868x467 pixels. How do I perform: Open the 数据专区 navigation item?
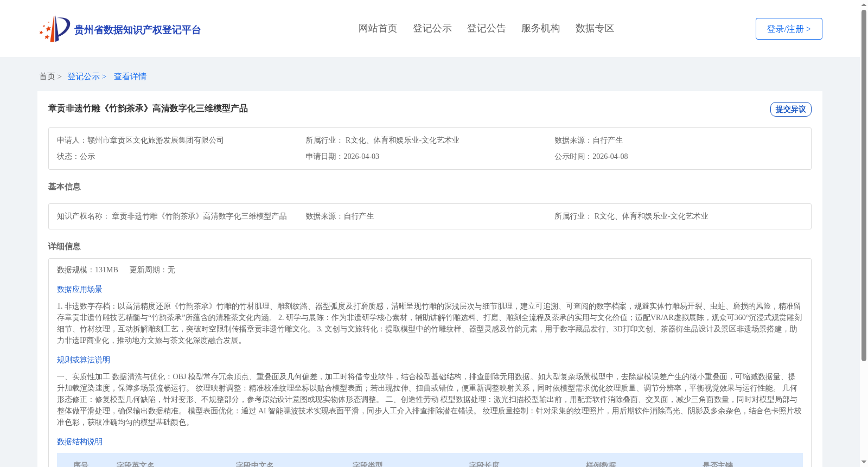click(595, 28)
